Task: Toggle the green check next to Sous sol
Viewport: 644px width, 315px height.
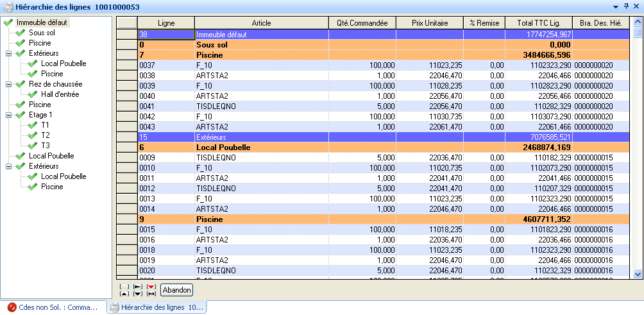Action: (21, 33)
